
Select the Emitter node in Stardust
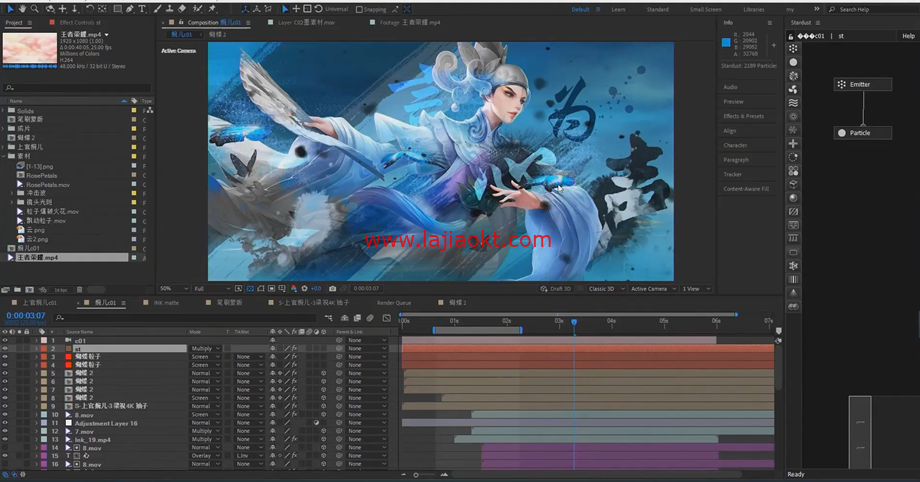click(862, 84)
